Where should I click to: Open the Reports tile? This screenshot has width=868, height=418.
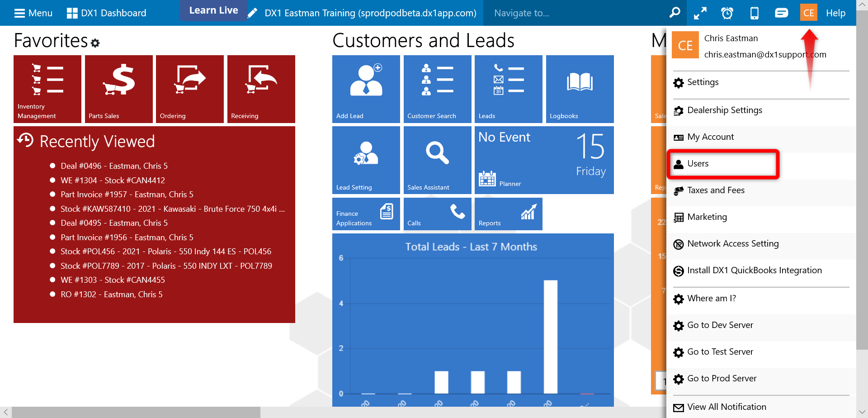pyautogui.click(x=509, y=214)
